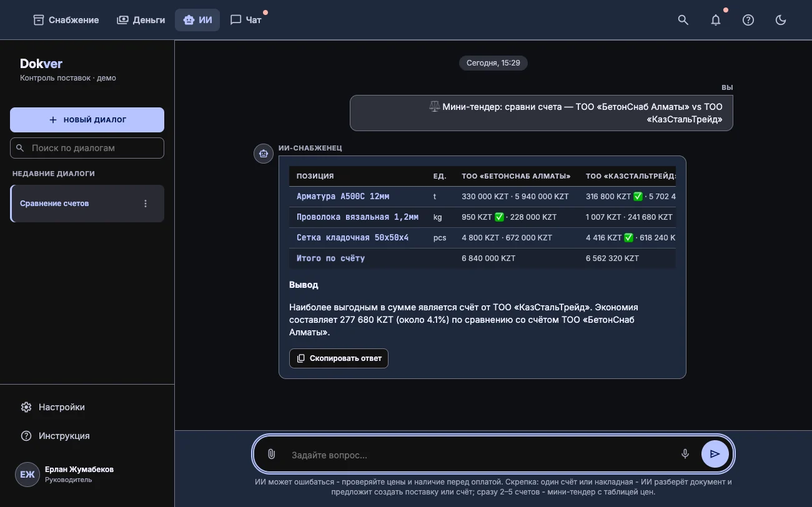Open the help question-mark icon

(748, 20)
